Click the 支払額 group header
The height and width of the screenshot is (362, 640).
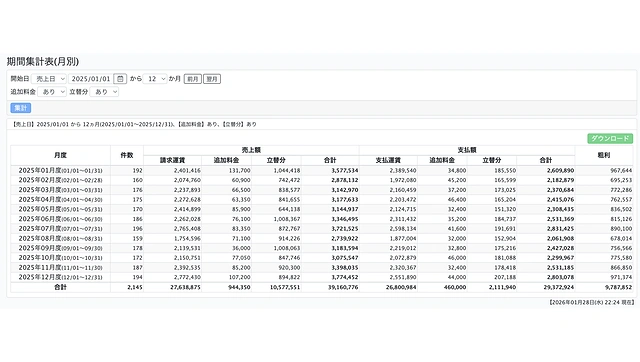(x=467, y=150)
